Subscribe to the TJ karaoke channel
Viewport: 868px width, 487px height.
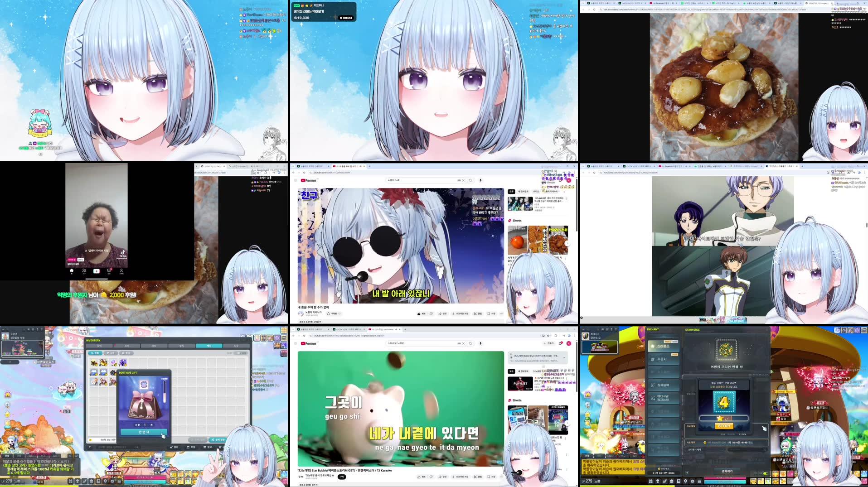[x=342, y=477]
